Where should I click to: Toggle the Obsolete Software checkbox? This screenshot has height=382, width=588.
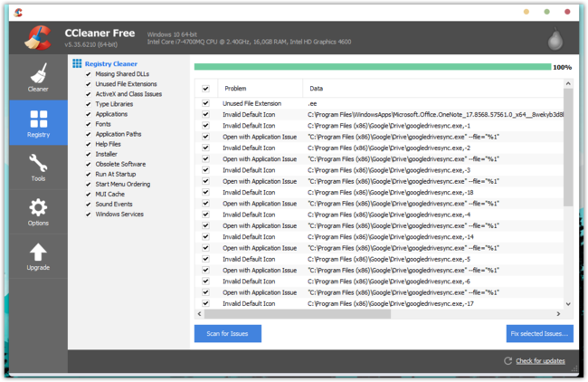pyautogui.click(x=88, y=164)
